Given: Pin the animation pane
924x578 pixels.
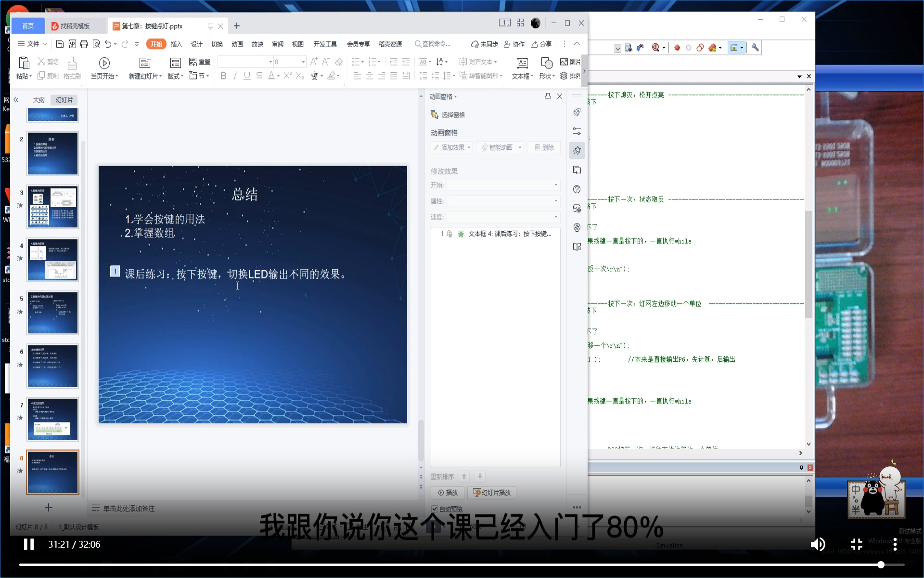Looking at the screenshot, I should click(548, 96).
